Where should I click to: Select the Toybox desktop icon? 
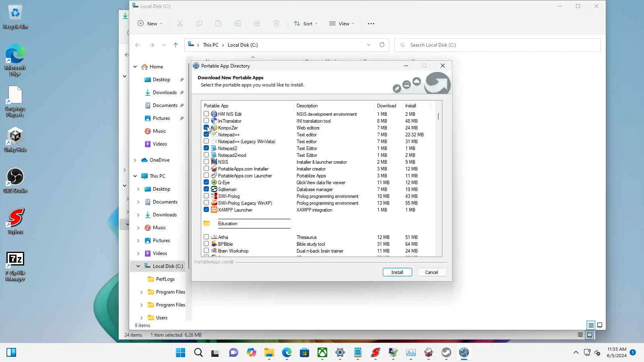coord(15,221)
